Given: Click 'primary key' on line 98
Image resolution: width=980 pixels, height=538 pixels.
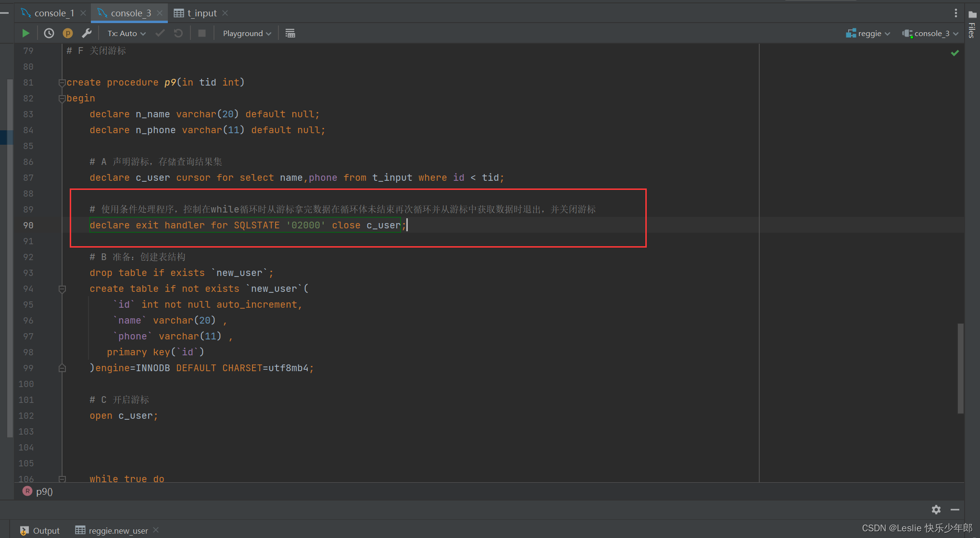Looking at the screenshot, I should 138,352.
